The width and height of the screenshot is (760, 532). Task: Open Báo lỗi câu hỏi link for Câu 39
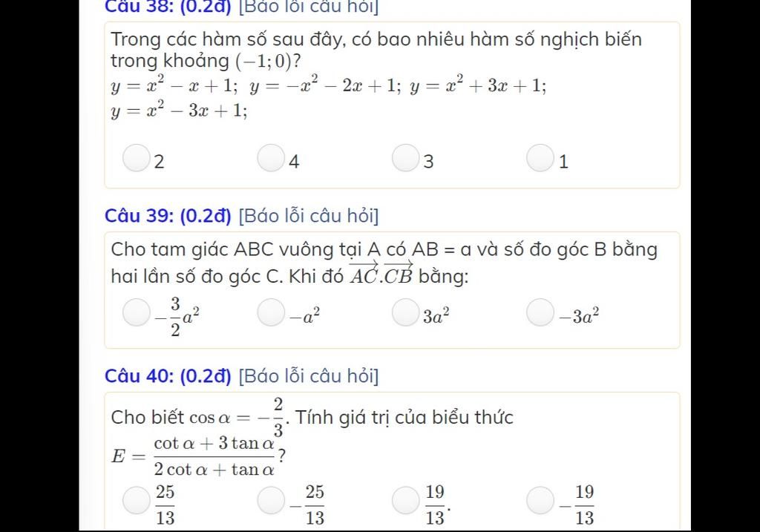coord(309,216)
